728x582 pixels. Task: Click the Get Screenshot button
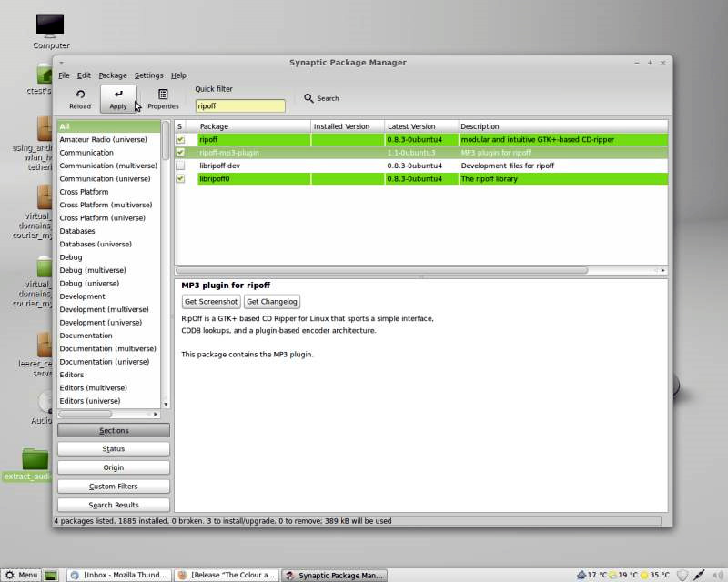(210, 302)
